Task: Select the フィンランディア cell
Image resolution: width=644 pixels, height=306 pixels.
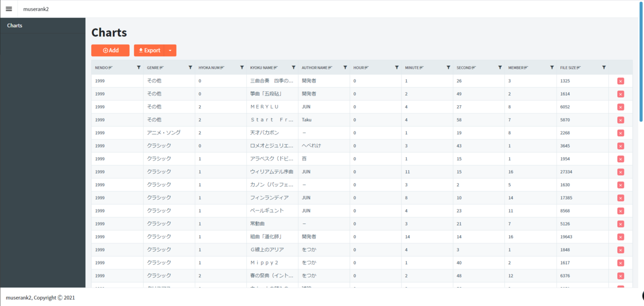Action: pos(272,198)
